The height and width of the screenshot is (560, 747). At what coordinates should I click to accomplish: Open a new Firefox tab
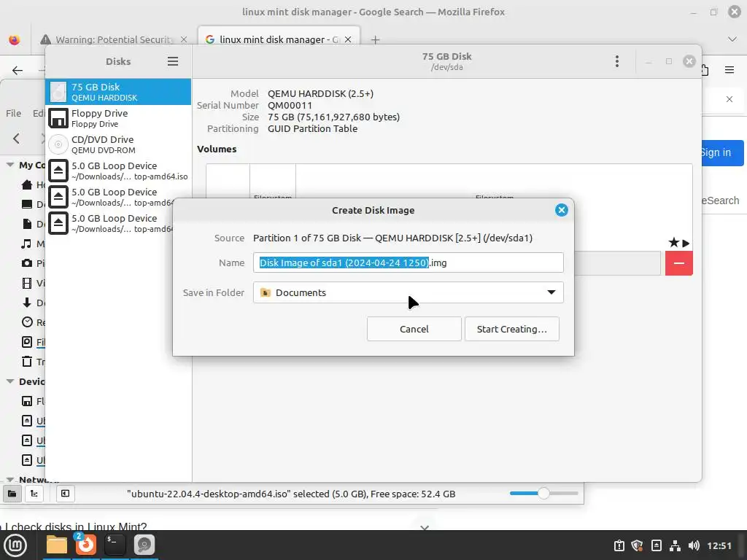(x=376, y=40)
